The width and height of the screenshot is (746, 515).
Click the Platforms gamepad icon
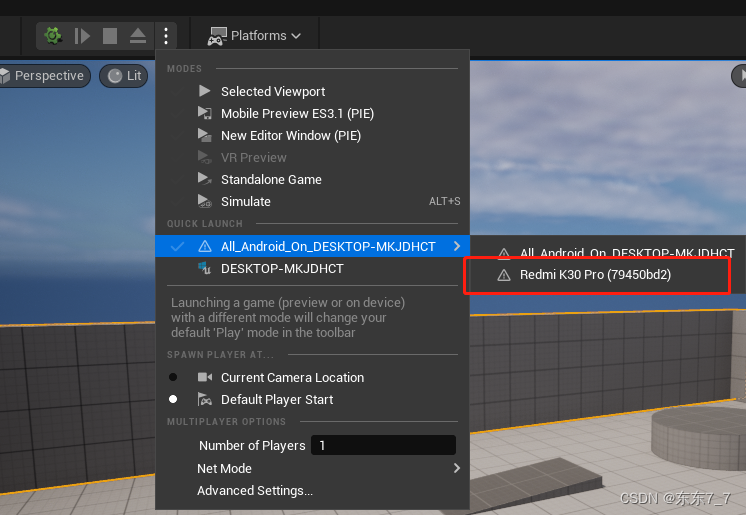click(217, 36)
